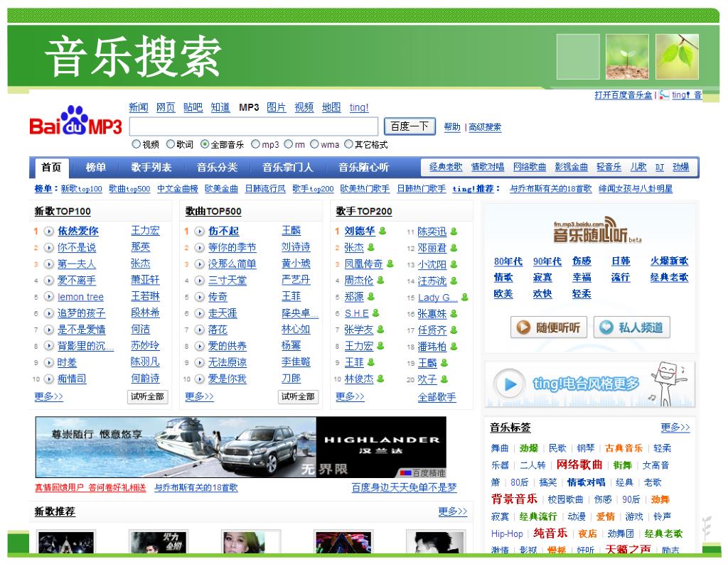Screen dimensions: 728x564
Task: Play the song 没那么简单
Action: point(200,264)
